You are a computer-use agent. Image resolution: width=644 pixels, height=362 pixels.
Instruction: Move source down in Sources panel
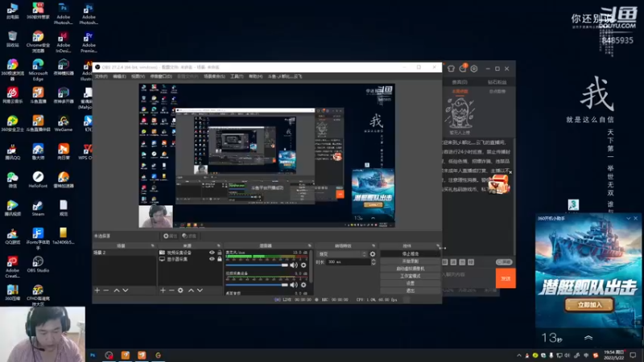pos(200,290)
